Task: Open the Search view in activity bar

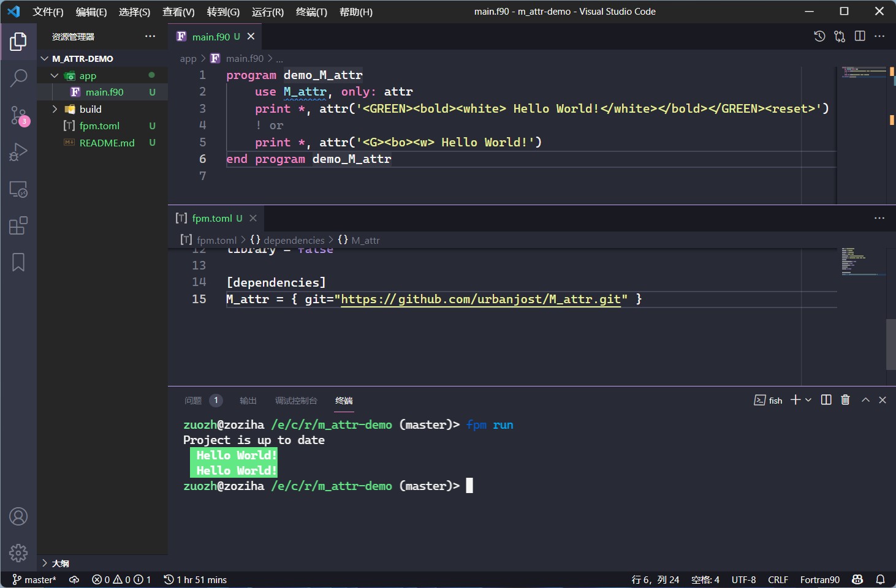Action: click(18, 78)
